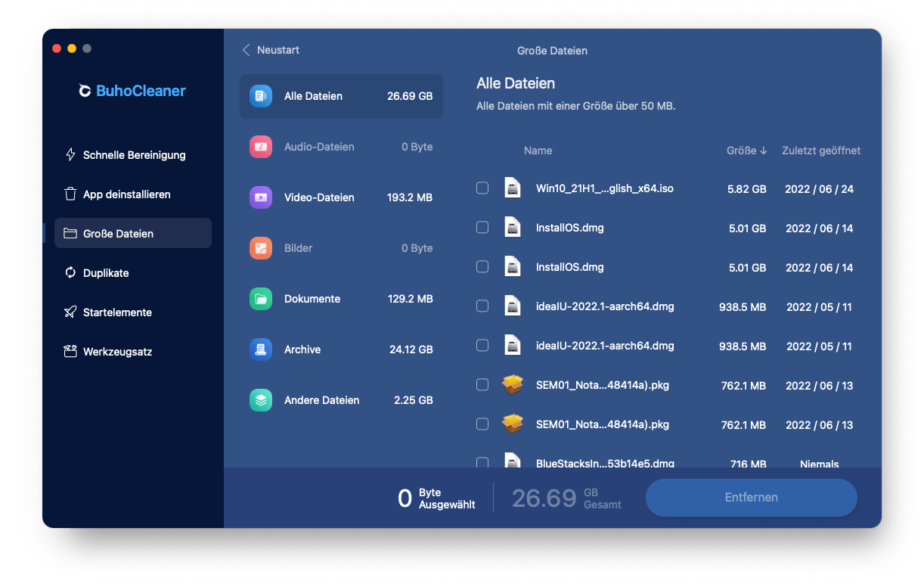Click the folder icon for Große Dateien

click(70, 233)
